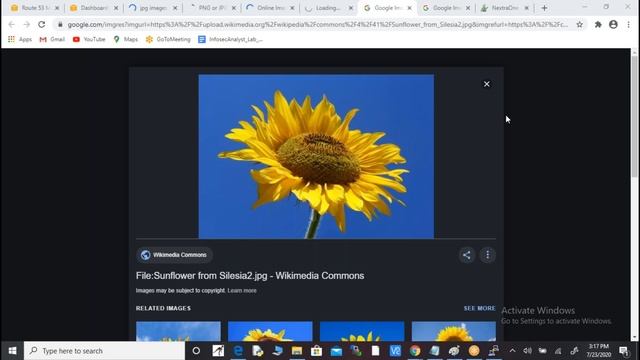Open the large sunflower image
Screen dimensions: 640x360
pyautogui.click(x=316, y=156)
